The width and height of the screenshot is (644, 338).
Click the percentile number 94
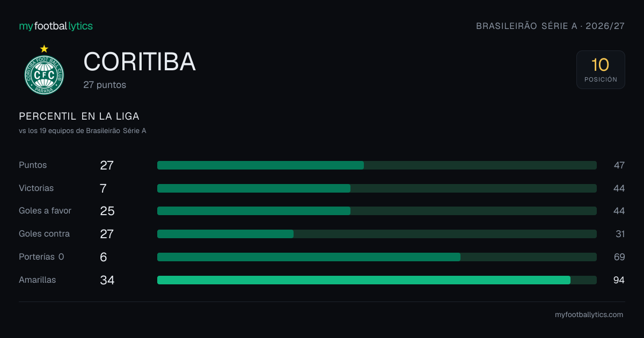pyautogui.click(x=619, y=280)
